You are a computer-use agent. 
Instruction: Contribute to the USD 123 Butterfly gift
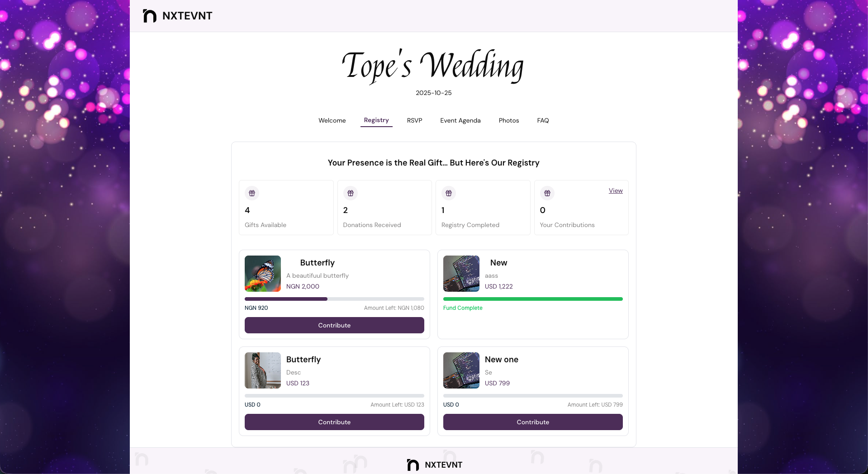coord(334,422)
